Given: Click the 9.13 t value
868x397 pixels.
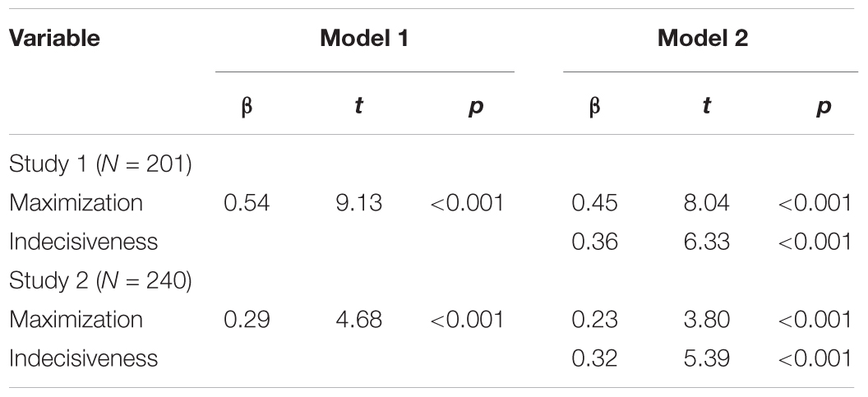Looking at the screenshot, I should pyautogui.click(x=358, y=203).
